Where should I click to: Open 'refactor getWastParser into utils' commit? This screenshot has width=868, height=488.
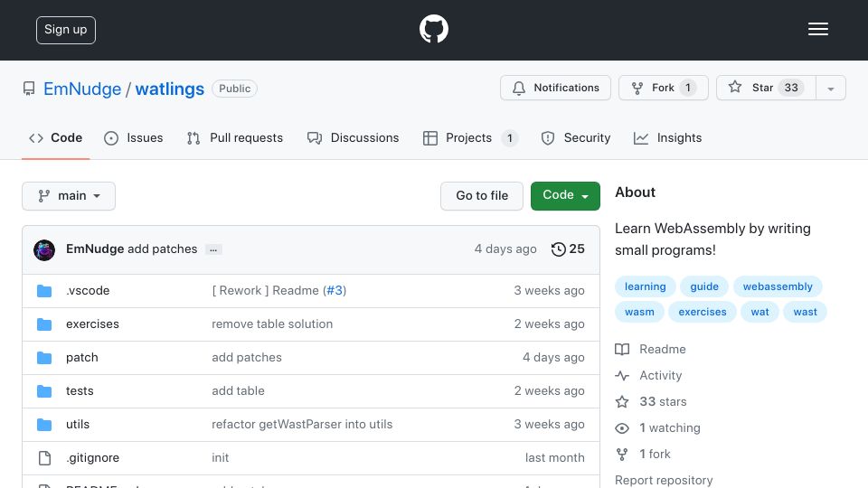click(x=302, y=425)
